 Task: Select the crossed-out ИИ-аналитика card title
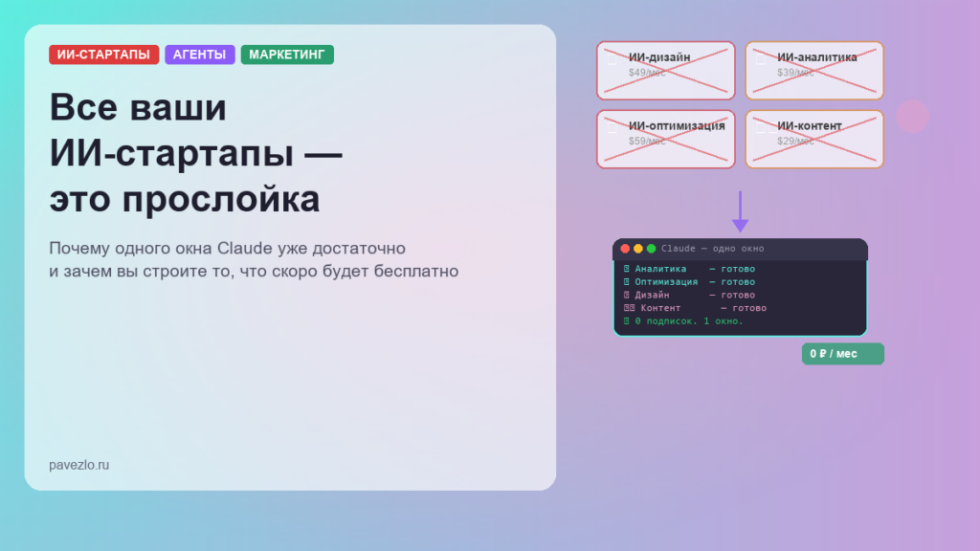point(817,56)
